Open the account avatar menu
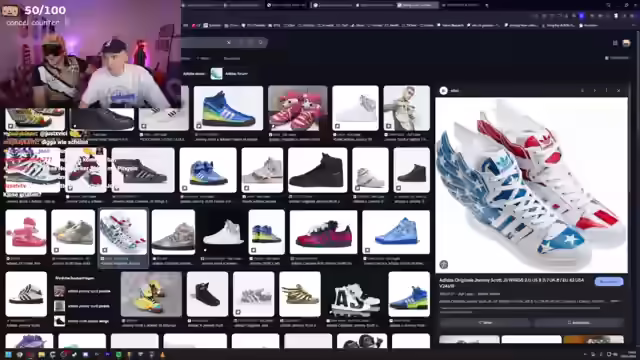Image resolution: width=640 pixels, height=360 pixels. pyautogui.click(x=626, y=43)
